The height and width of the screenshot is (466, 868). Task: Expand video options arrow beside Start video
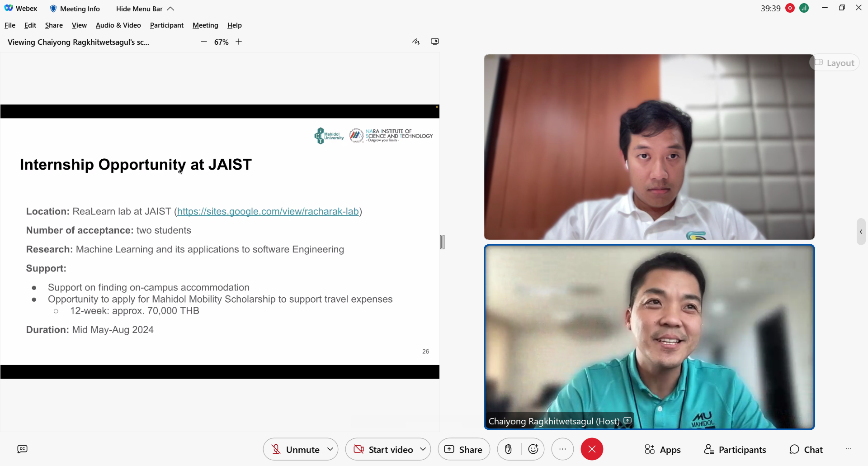pyautogui.click(x=423, y=449)
